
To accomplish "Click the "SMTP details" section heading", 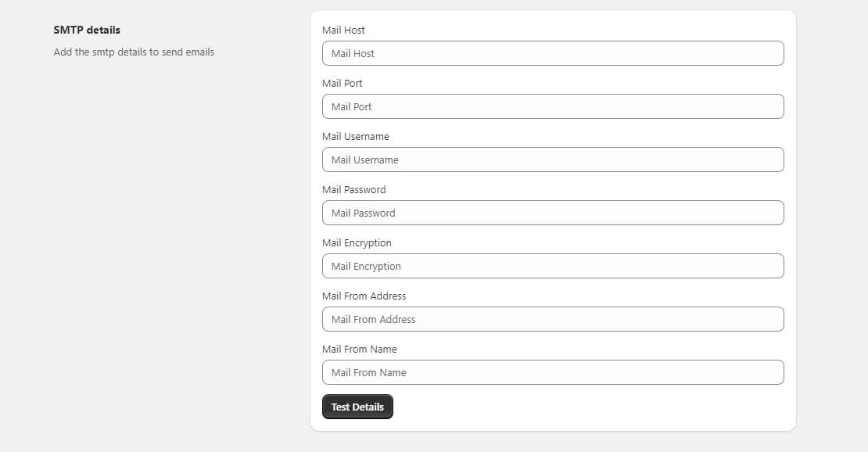I will click(x=87, y=30).
